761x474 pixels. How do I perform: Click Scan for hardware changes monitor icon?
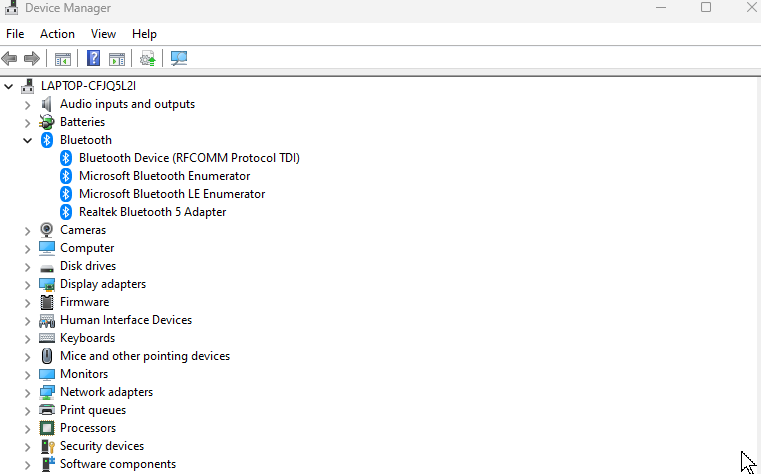pyautogui.click(x=179, y=58)
